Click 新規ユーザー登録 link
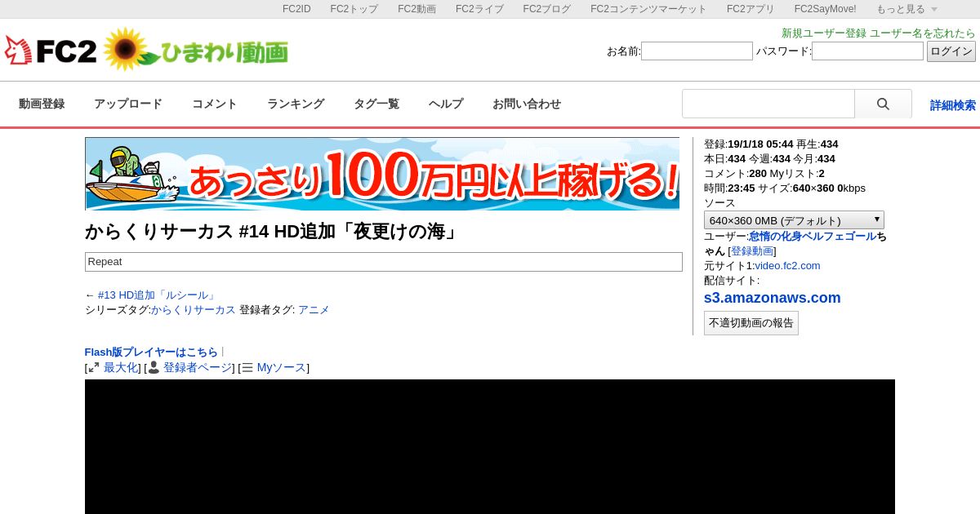This screenshot has width=980, height=514. (824, 33)
